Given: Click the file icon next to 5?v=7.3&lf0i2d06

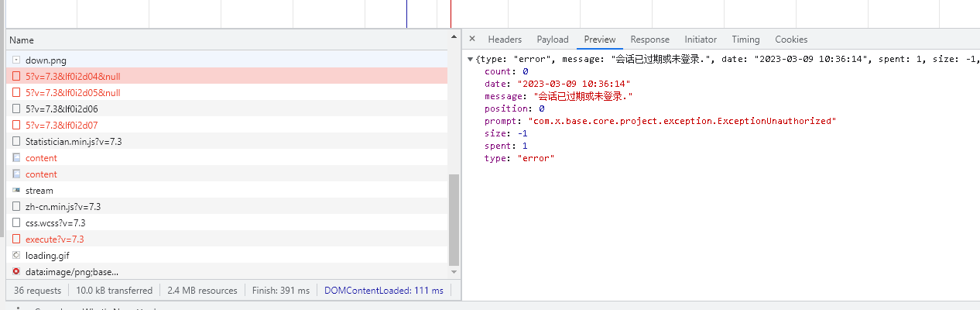Looking at the screenshot, I should click(16, 108).
